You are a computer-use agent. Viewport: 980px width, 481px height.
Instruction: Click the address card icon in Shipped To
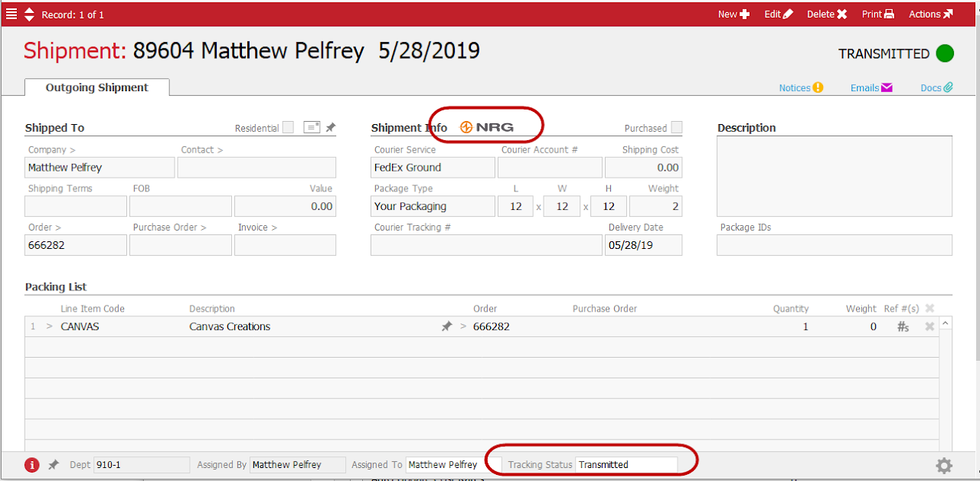(x=312, y=128)
